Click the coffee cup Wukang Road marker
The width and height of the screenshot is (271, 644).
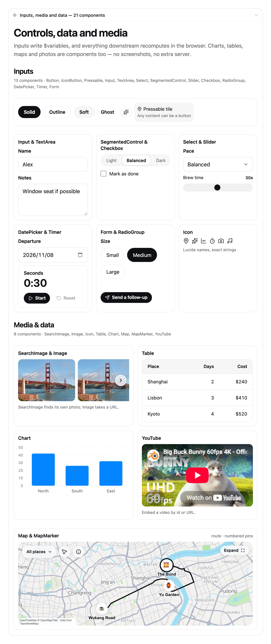tap(102, 608)
